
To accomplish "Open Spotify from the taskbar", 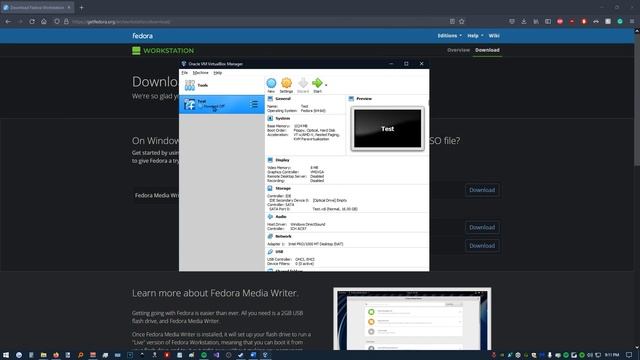I will pyautogui.click(x=204, y=355).
